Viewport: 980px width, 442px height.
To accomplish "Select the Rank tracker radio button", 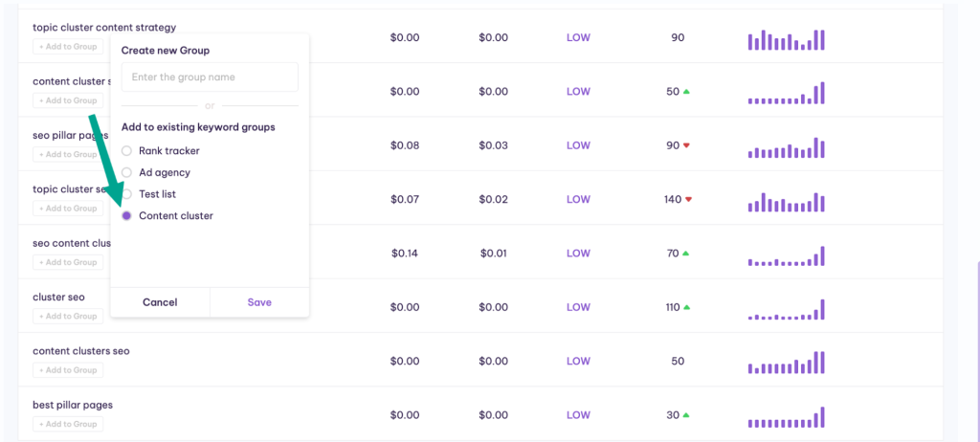I will (126, 150).
